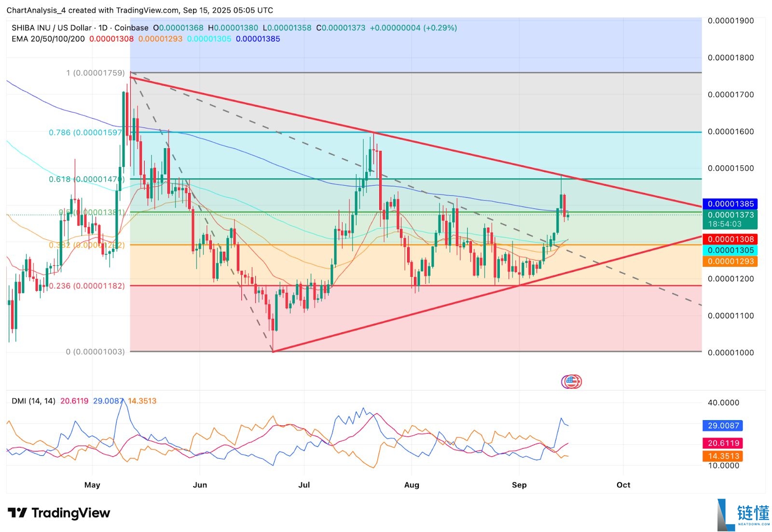Click the 0.786 (0.00001597) Fibonacci level label
Image resolution: width=772 pixels, height=532 pixels.
[86, 133]
